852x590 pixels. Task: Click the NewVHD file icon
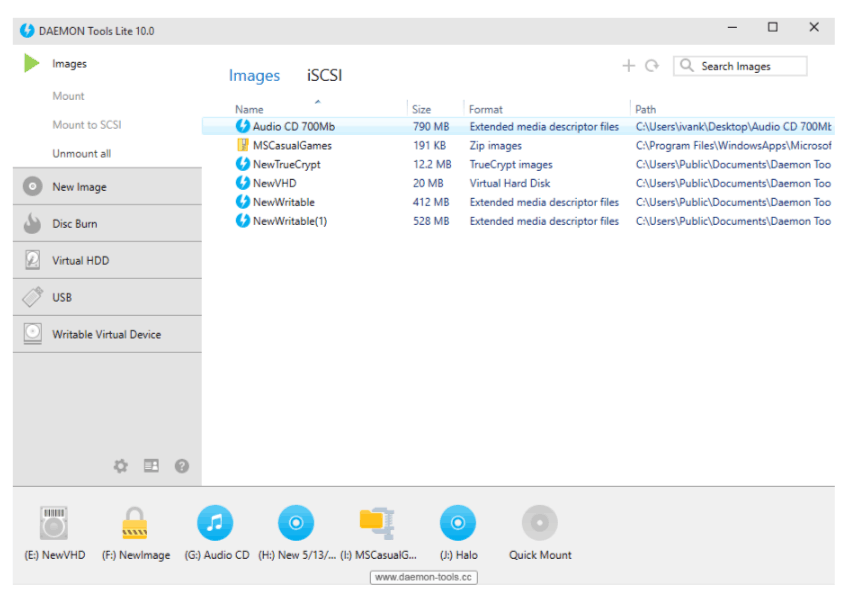(243, 183)
